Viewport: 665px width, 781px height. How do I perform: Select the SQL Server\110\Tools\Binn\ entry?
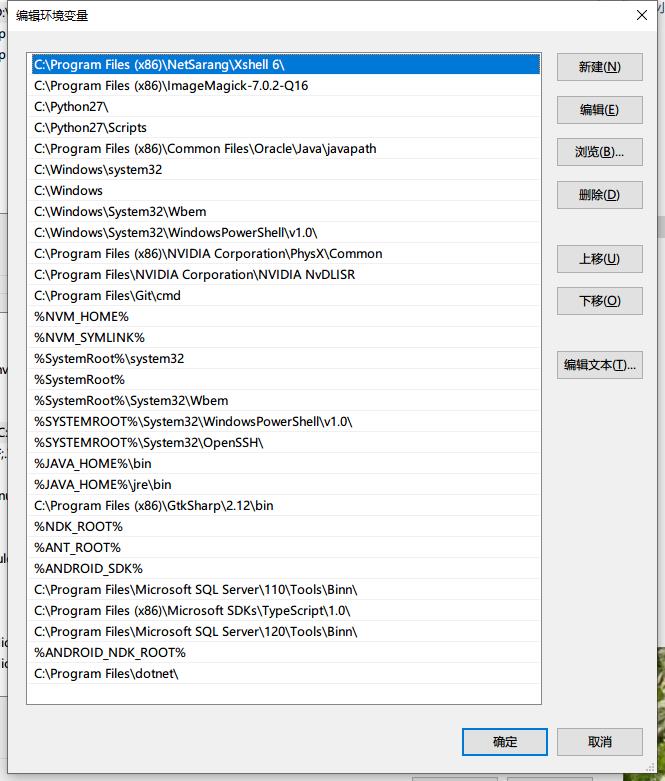coord(285,590)
